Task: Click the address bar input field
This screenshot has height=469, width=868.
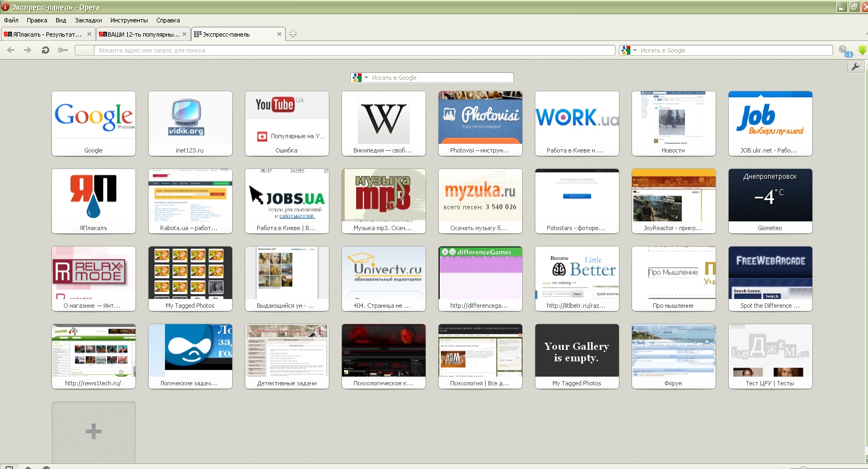Action: click(x=355, y=50)
